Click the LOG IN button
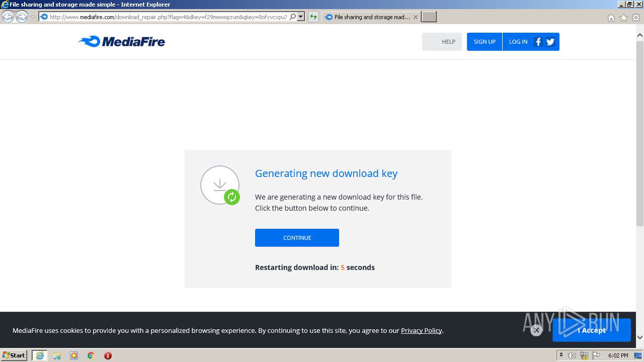644x362 pixels. pyautogui.click(x=518, y=42)
